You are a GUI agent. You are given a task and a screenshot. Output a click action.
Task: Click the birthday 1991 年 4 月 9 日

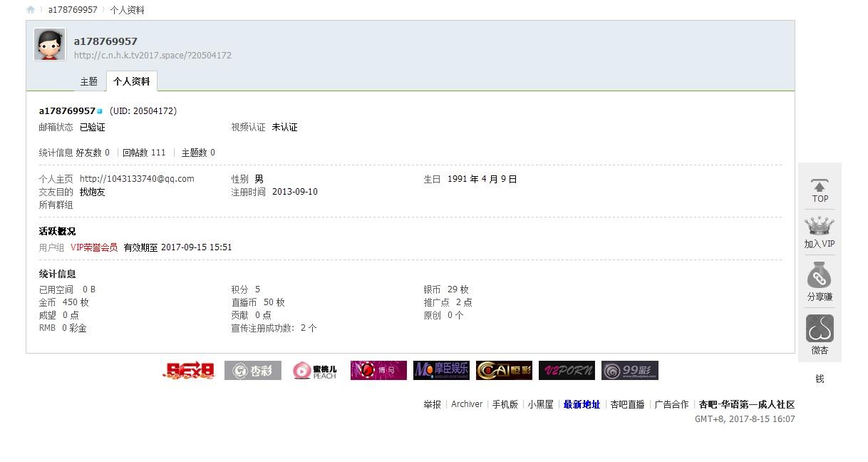click(x=482, y=179)
